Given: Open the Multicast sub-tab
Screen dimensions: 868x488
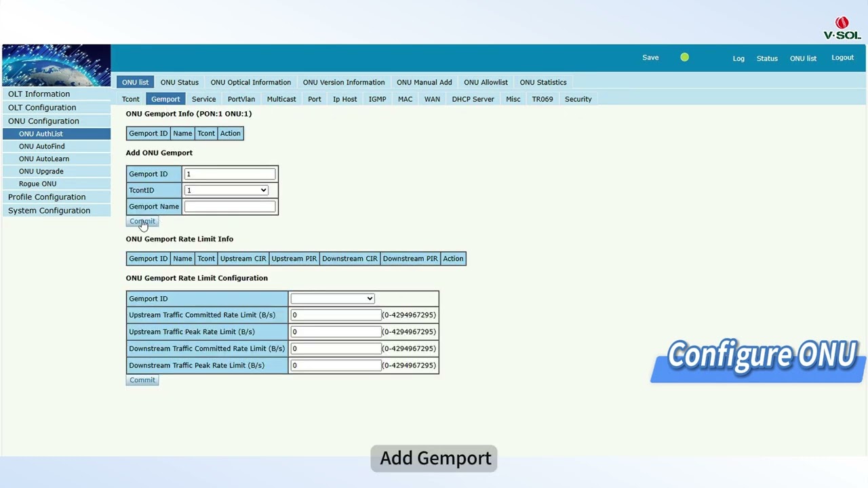Looking at the screenshot, I should tap(281, 99).
